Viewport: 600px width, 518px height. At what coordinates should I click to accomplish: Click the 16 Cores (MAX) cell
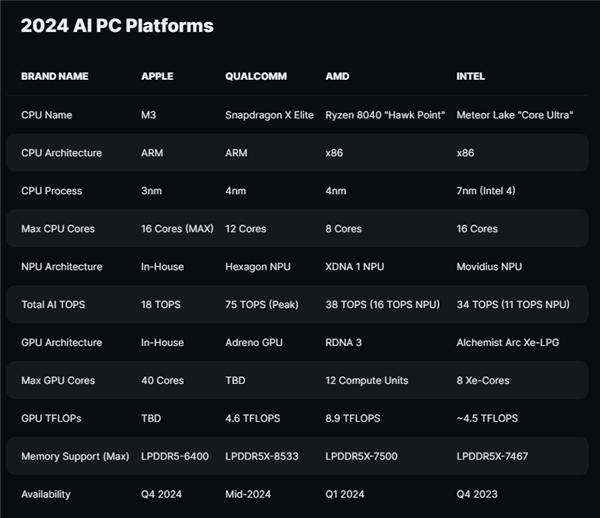178,229
